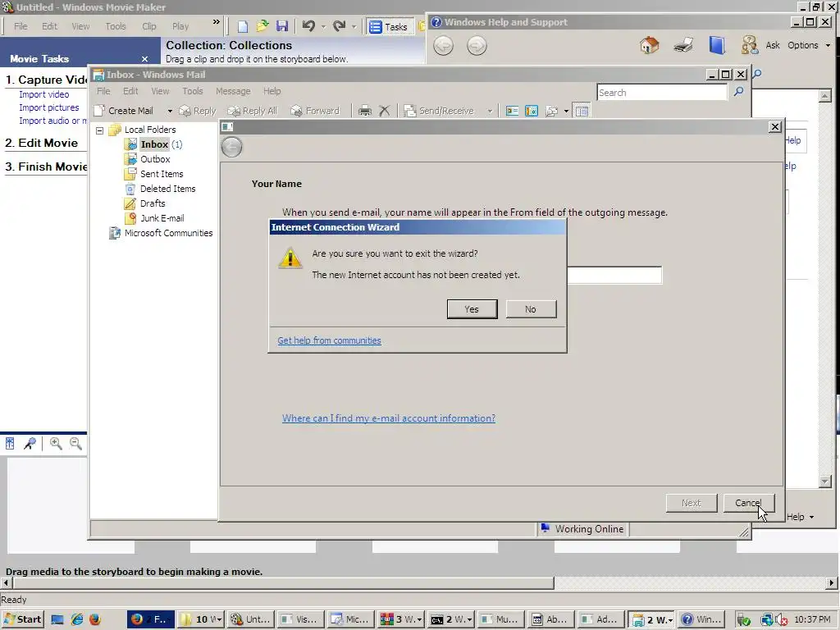
Task: Click the Redo icon in Movie Maker
Action: [339, 26]
